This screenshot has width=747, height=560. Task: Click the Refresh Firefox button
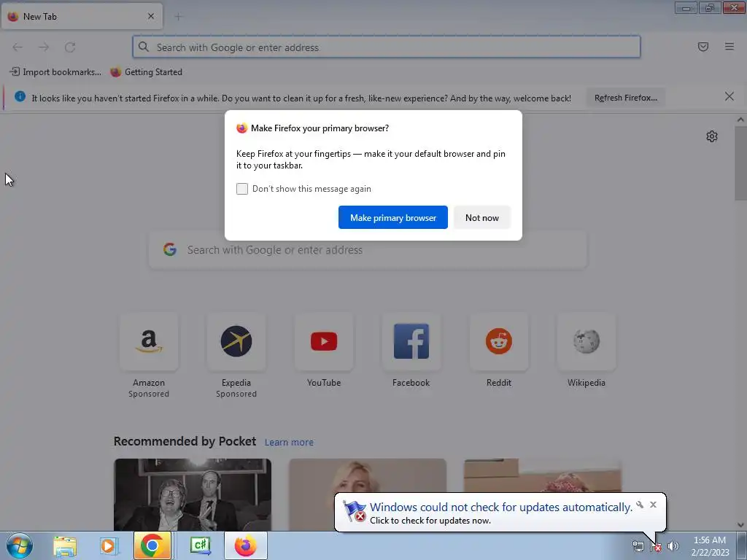(625, 98)
